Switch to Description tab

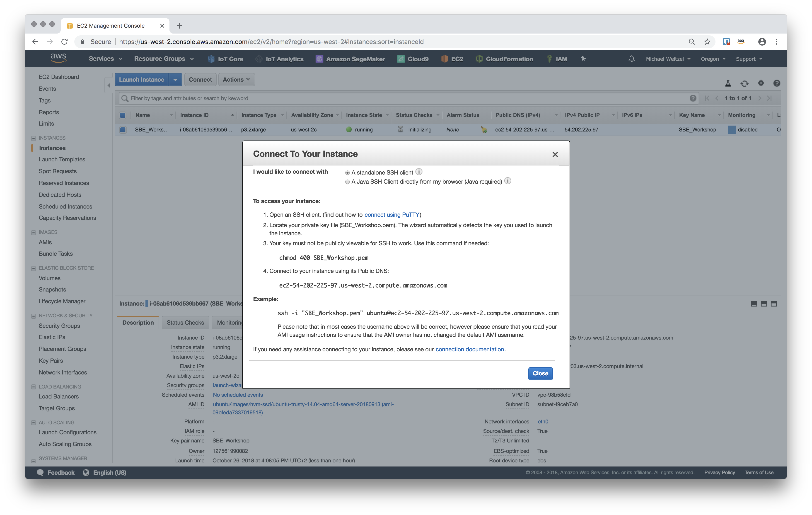[138, 323]
